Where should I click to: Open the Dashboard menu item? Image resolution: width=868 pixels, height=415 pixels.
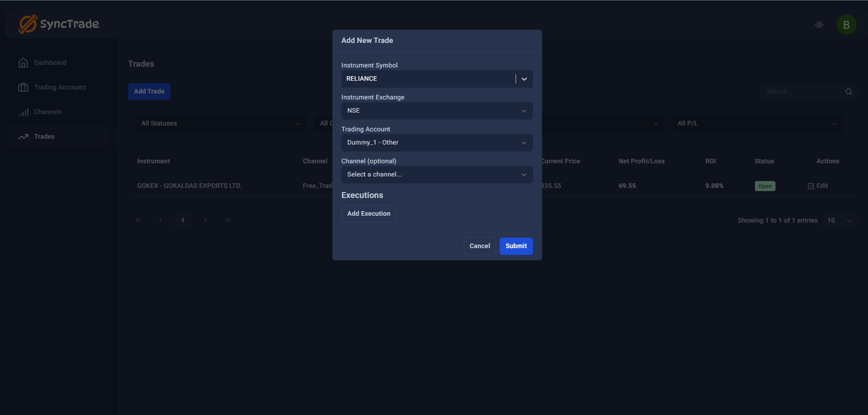pos(50,63)
